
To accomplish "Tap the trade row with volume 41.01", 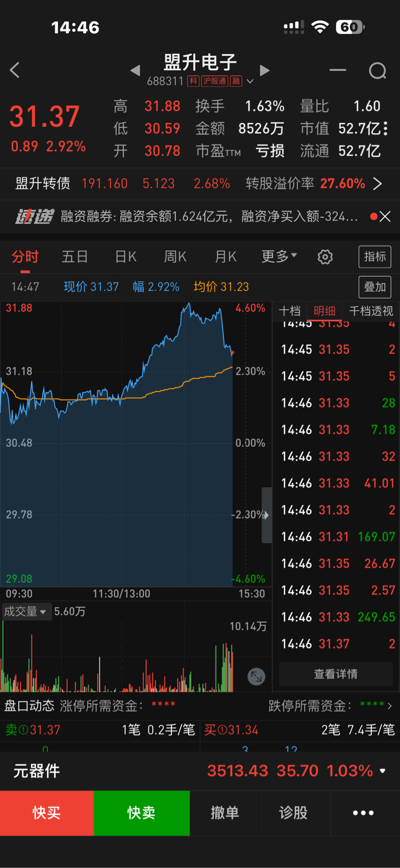I will 337,483.
